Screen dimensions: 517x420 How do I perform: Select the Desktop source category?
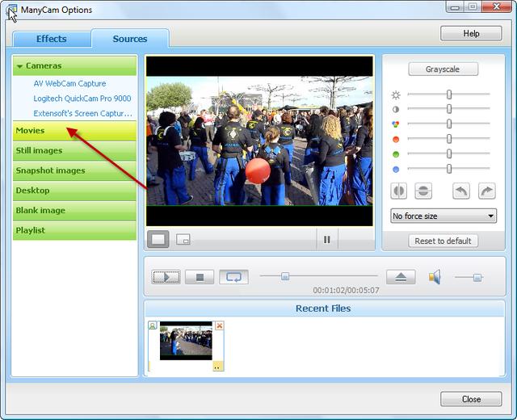coord(74,191)
